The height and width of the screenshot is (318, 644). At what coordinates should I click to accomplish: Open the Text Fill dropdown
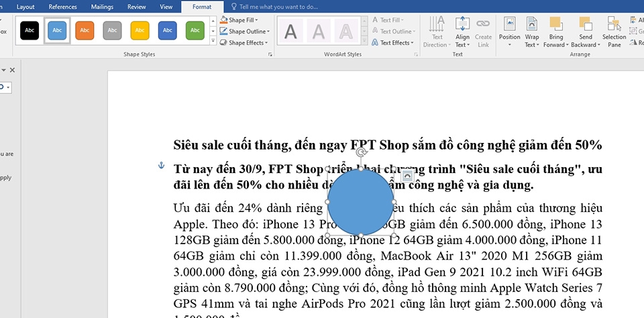388,19
